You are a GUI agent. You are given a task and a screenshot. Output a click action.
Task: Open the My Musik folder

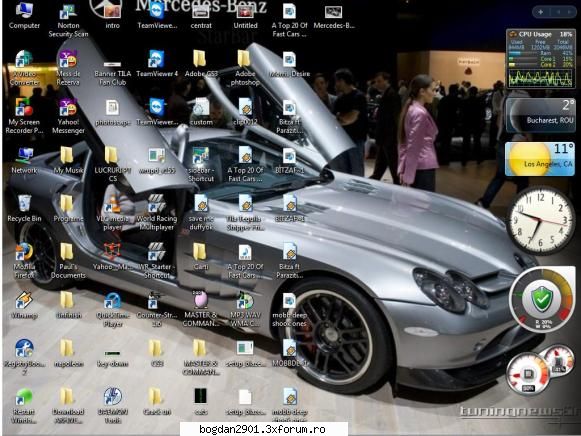68,160
